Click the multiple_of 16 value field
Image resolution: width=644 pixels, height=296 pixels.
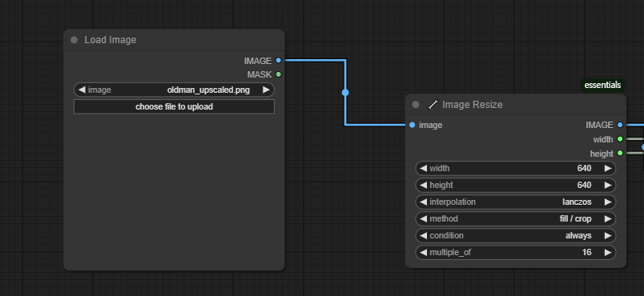point(516,253)
